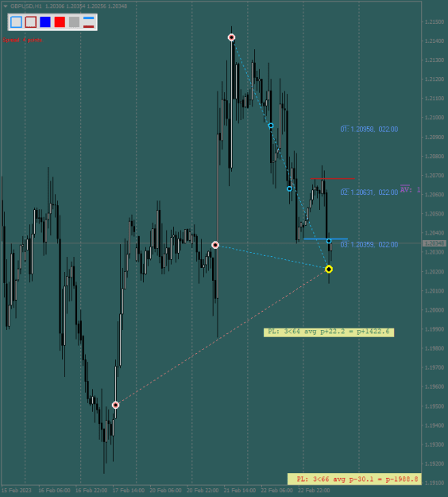Click the '01: 1.20958, 022.00' order label

coord(369,129)
